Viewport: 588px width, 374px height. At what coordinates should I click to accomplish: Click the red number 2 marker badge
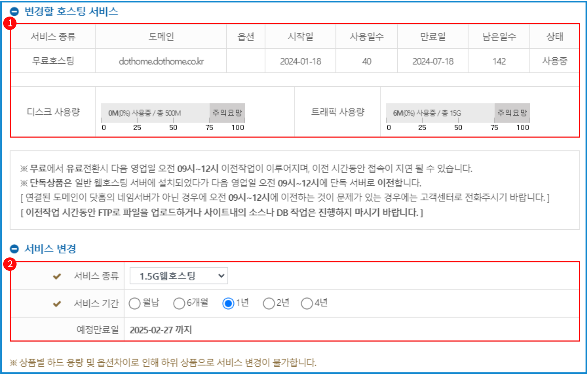pyautogui.click(x=10, y=264)
